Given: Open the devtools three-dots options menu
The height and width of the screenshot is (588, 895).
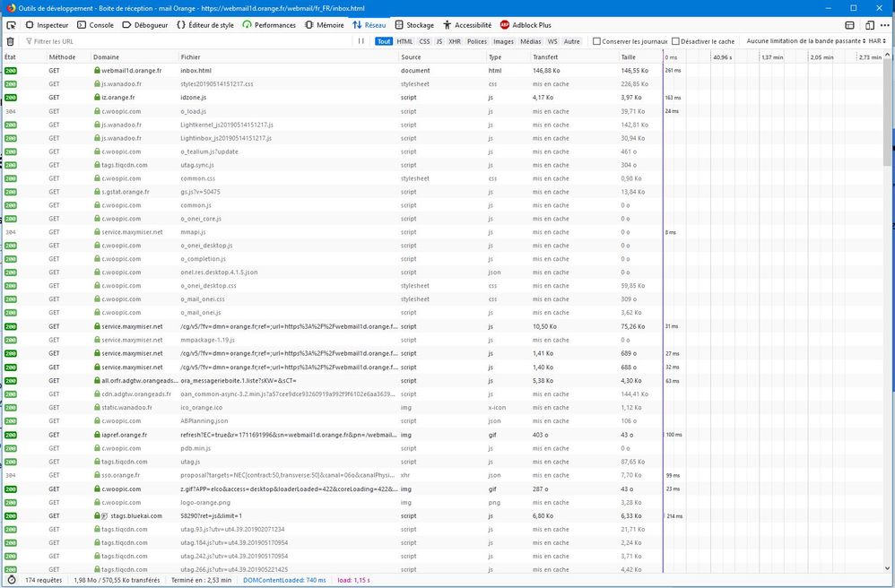Looking at the screenshot, I should [x=885, y=25].
